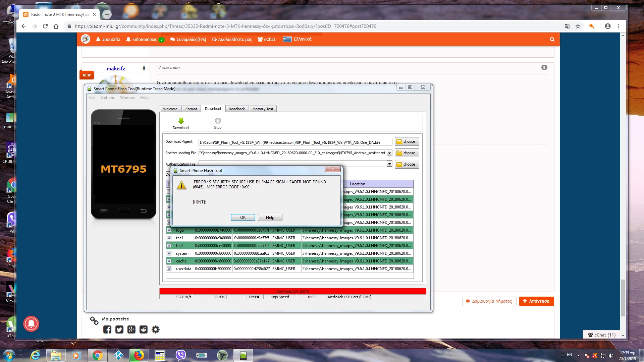Screen dimensions: 644x362
Task: Bookmark page with star icon
Action: [x=578, y=26]
